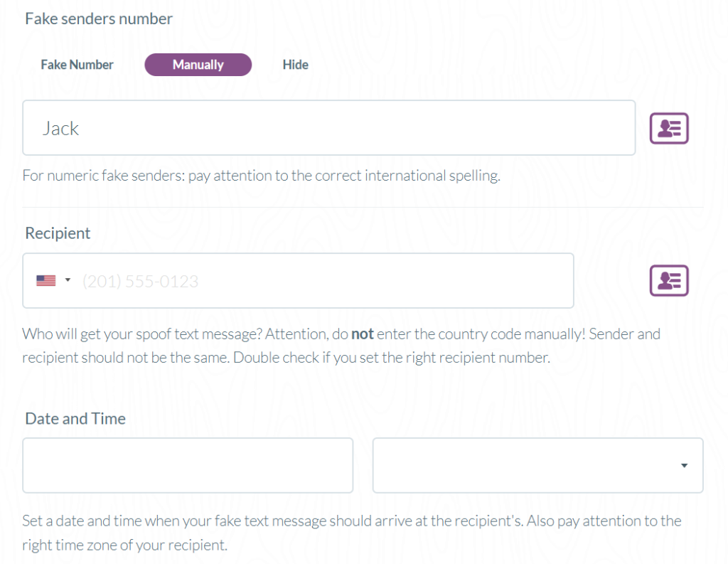The width and height of the screenshot is (728, 564).
Task: Open the time selection dropdown
Action: pos(537,465)
